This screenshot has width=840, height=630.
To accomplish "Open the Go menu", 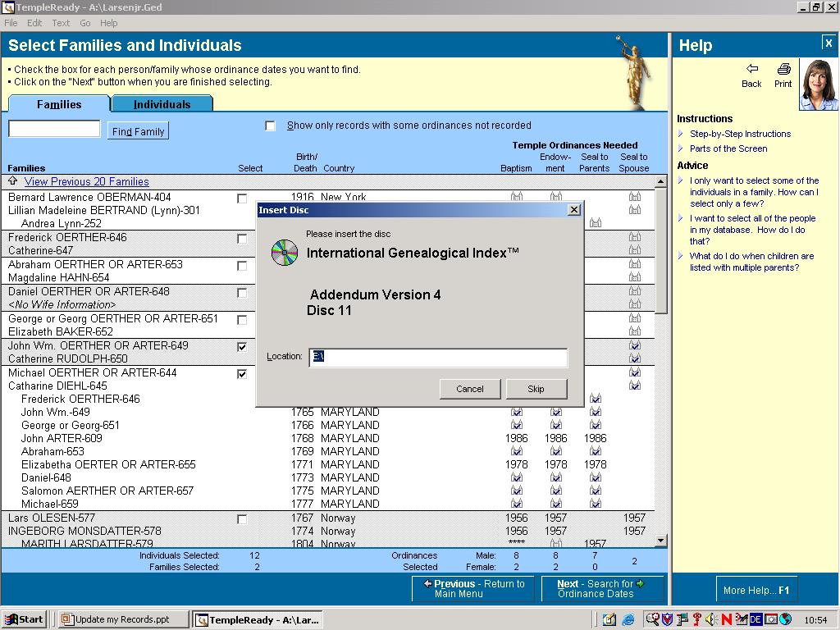I will 84,23.
